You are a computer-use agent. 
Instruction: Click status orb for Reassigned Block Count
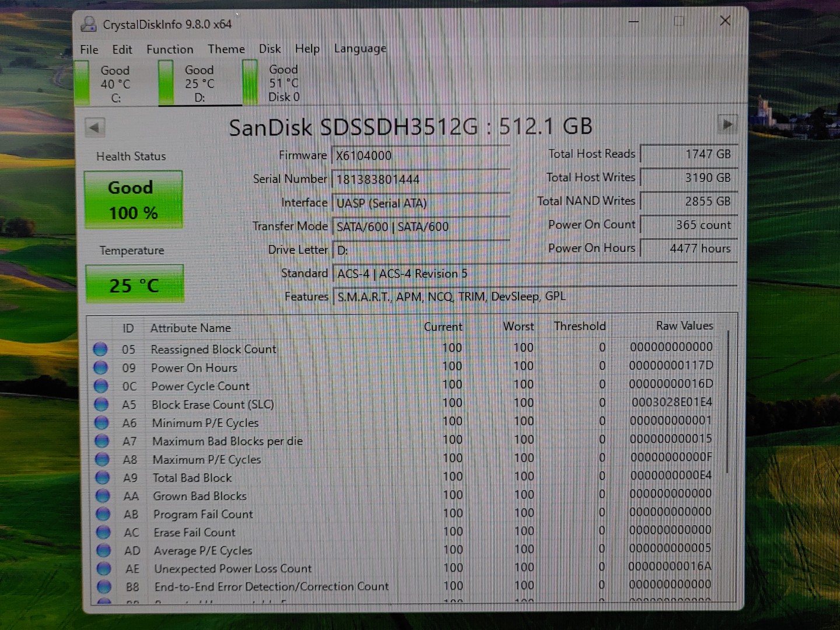tap(100, 349)
